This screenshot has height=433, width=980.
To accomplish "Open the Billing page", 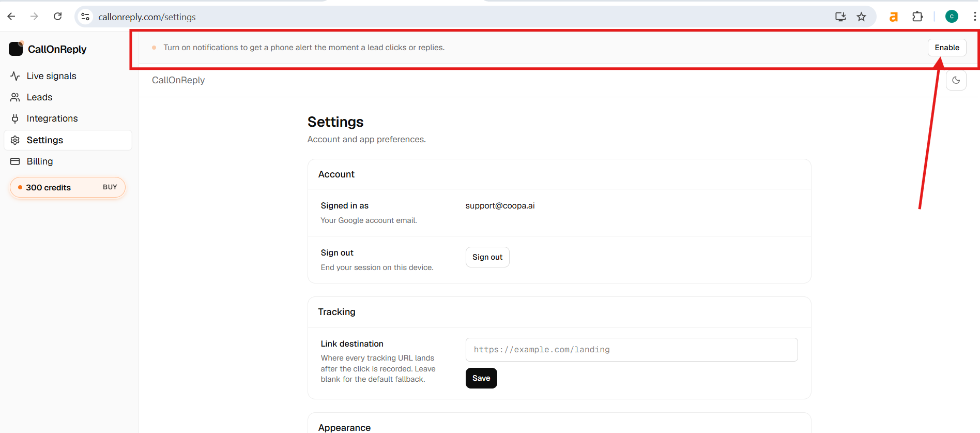I will (x=68, y=161).
